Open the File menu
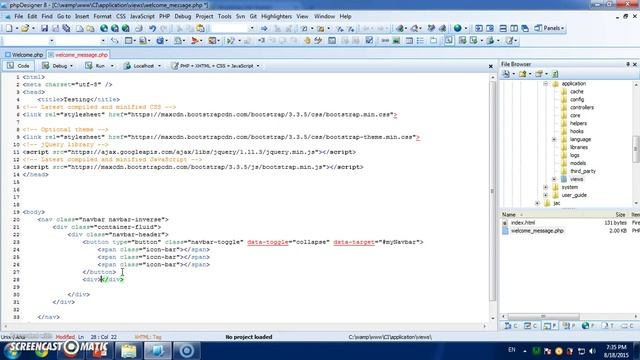640x360 pixels. 18,16
